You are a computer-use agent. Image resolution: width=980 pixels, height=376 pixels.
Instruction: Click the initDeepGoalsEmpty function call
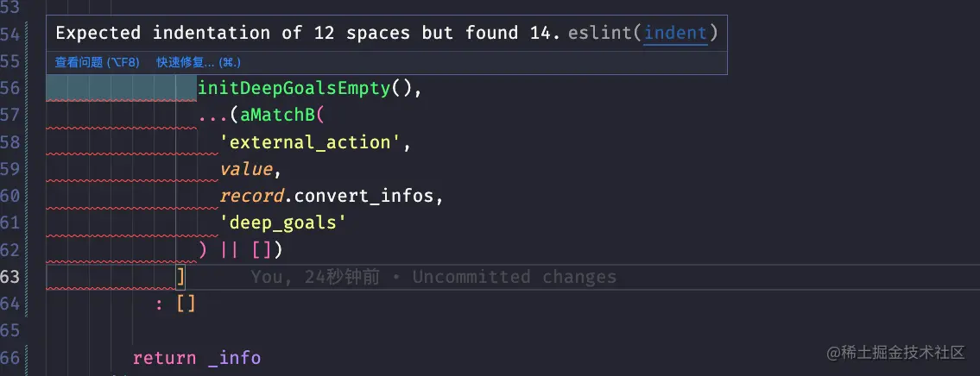294,88
